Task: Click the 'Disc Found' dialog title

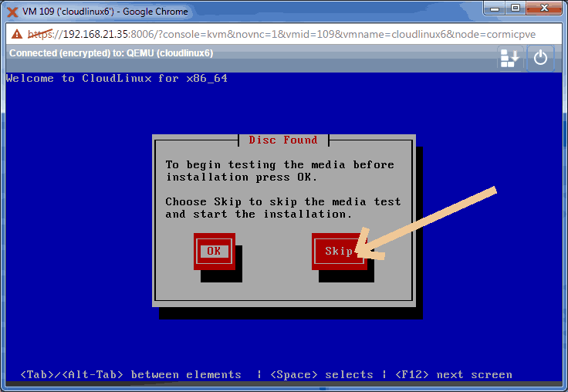Action: [283, 140]
